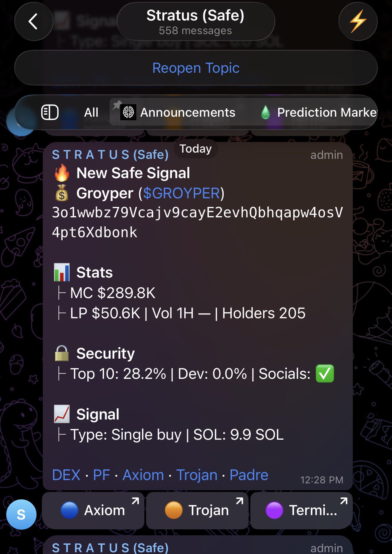392x554 pixels.
Task: Open Trojan via the orange circle button
Action: 197,510
